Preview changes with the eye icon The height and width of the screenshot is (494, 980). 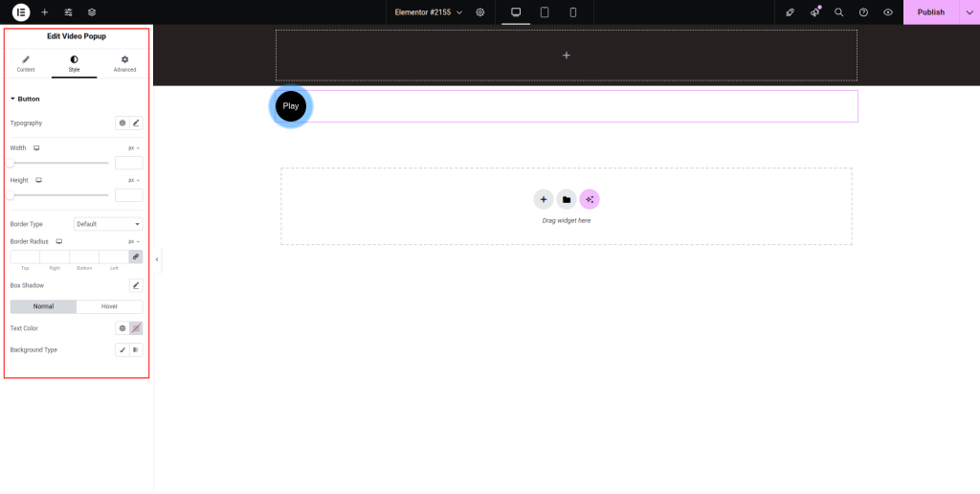coord(887,11)
